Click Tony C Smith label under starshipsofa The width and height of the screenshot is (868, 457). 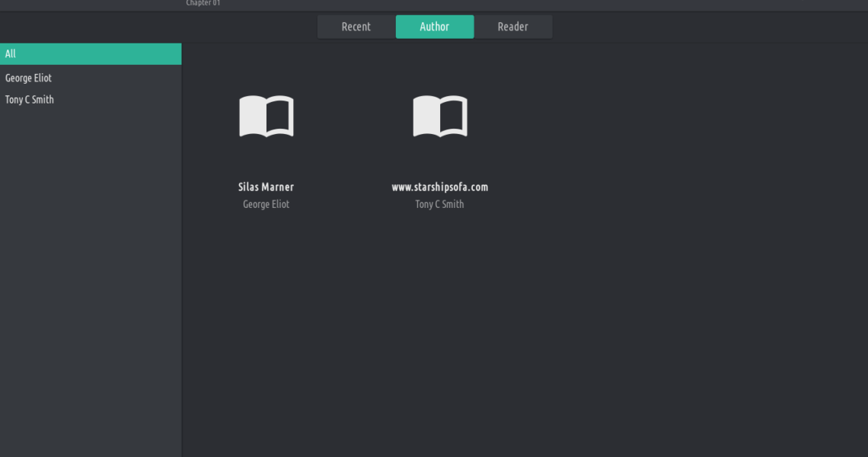(x=439, y=204)
